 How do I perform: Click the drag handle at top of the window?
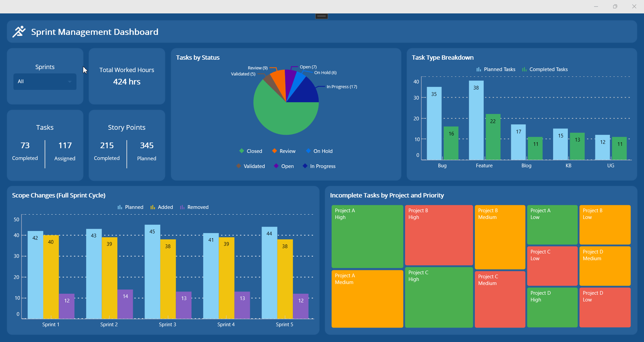[x=321, y=16]
